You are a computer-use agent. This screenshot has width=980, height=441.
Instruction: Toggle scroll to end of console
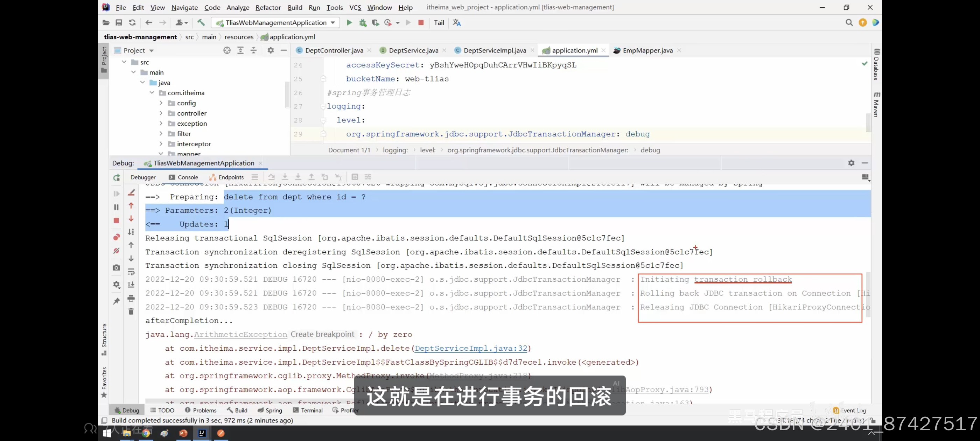131,285
